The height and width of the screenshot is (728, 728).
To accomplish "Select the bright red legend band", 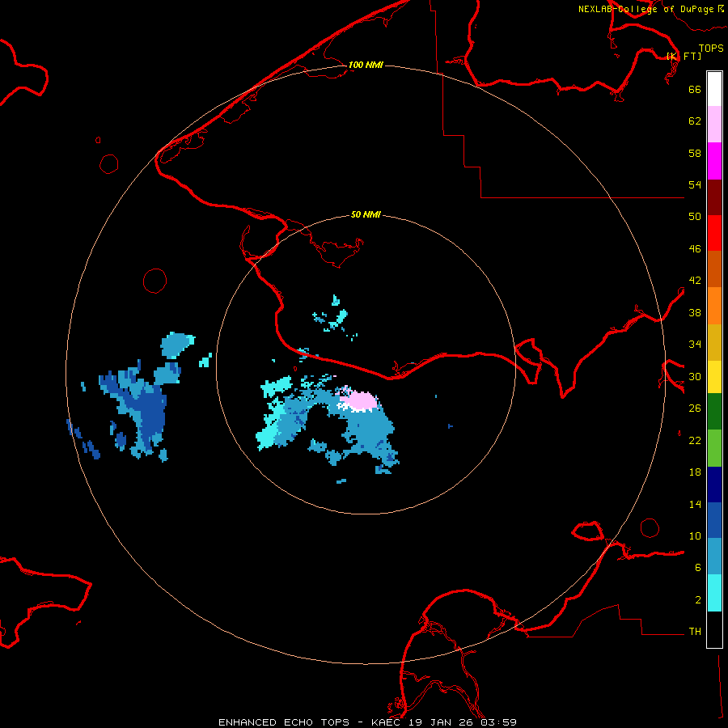I will [x=714, y=233].
